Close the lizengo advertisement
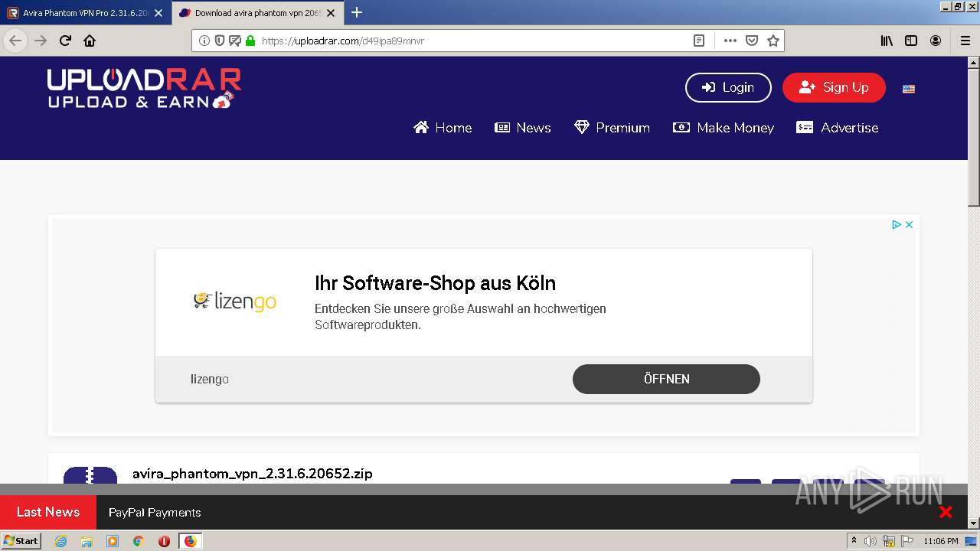 pos(909,225)
